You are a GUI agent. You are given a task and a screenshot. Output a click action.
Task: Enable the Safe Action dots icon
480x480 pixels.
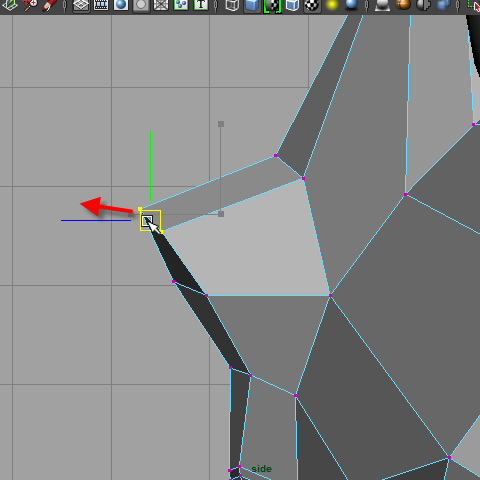[181, 5]
